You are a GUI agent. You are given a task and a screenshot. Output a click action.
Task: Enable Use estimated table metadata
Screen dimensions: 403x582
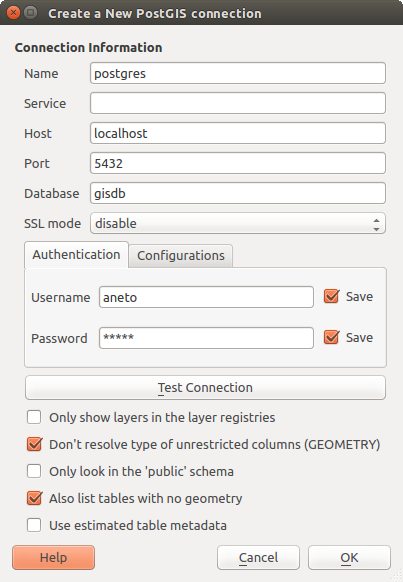coord(34,525)
